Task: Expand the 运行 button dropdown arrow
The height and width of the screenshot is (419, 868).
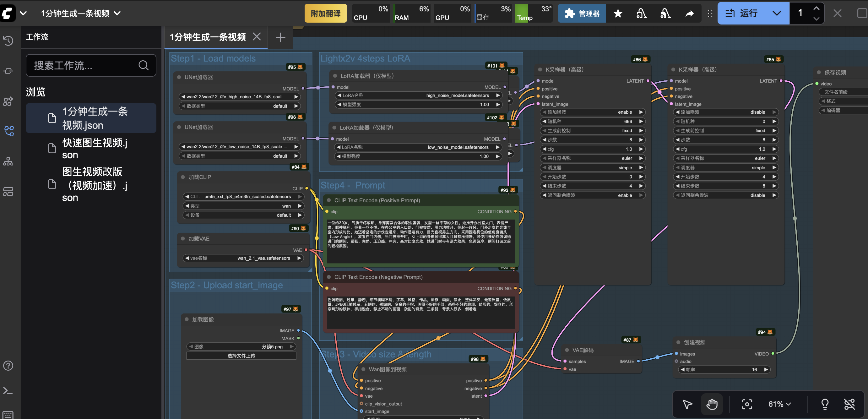Action: (x=776, y=14)
